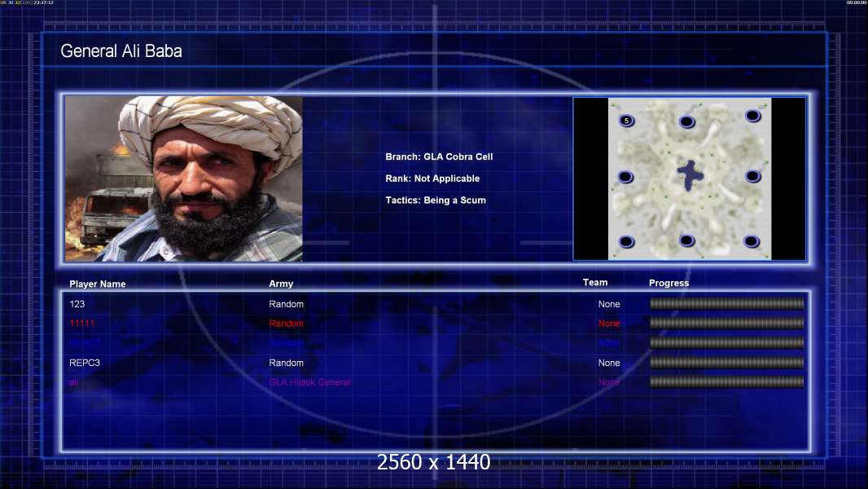Click "Tactics: Being a Scum" text
Viewport: 868px width, 489px height.
click(x=436, y=200)
